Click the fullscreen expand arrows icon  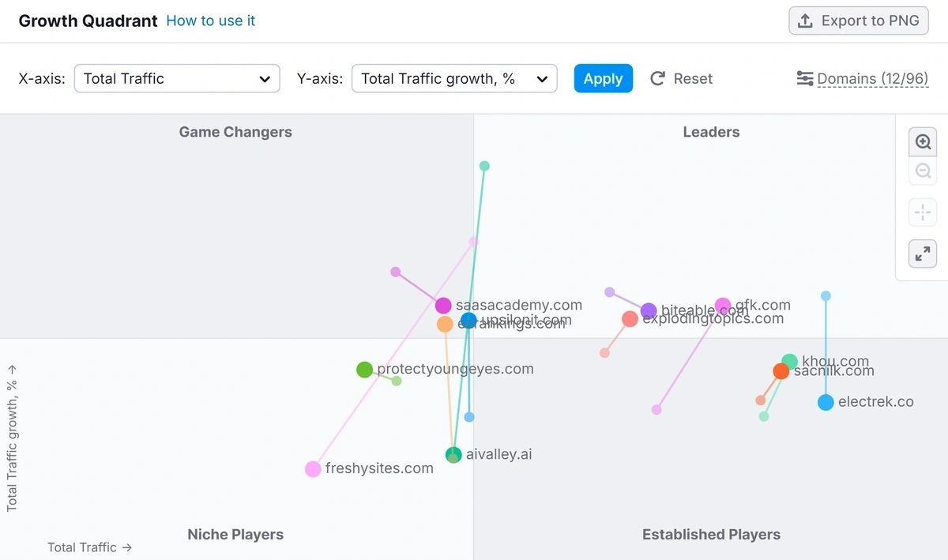click(x=923, y=254)
